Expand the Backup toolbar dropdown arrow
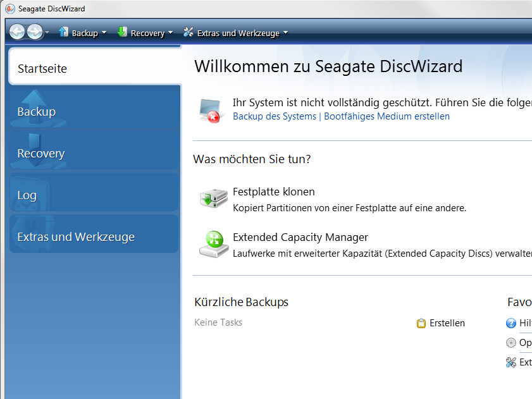The height and width of the screenshot is (399, 532). click(x=104, y=33)
